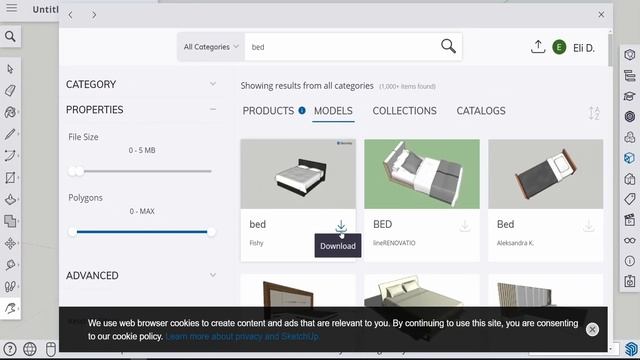
Task: Switch to the COLLECTIONS tab
Action: tap(404, 111)
